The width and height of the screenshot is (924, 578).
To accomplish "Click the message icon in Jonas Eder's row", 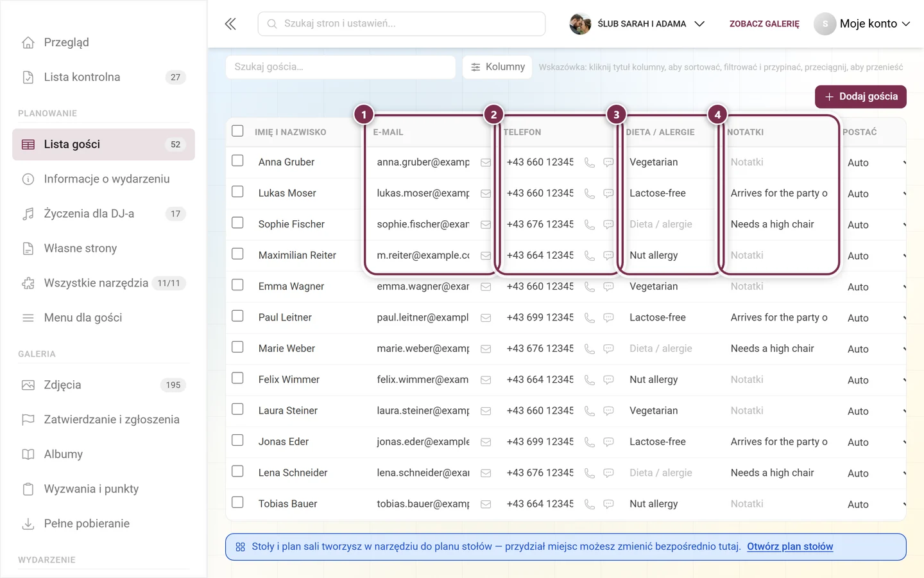I will pyautogui.click(x=608, y=442).
